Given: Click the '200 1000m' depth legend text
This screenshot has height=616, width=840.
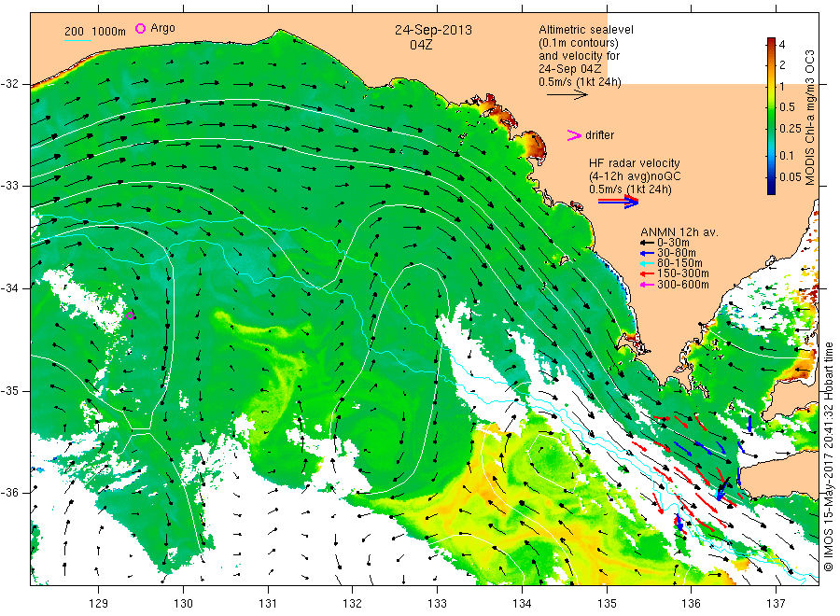Looking at the screenshot, I should (x=95, y=32).
